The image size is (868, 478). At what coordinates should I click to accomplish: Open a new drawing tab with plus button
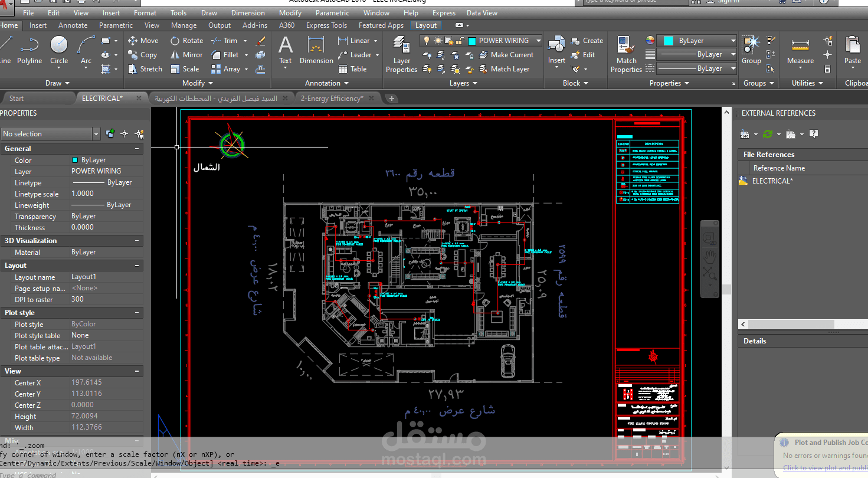click(392, 99)
